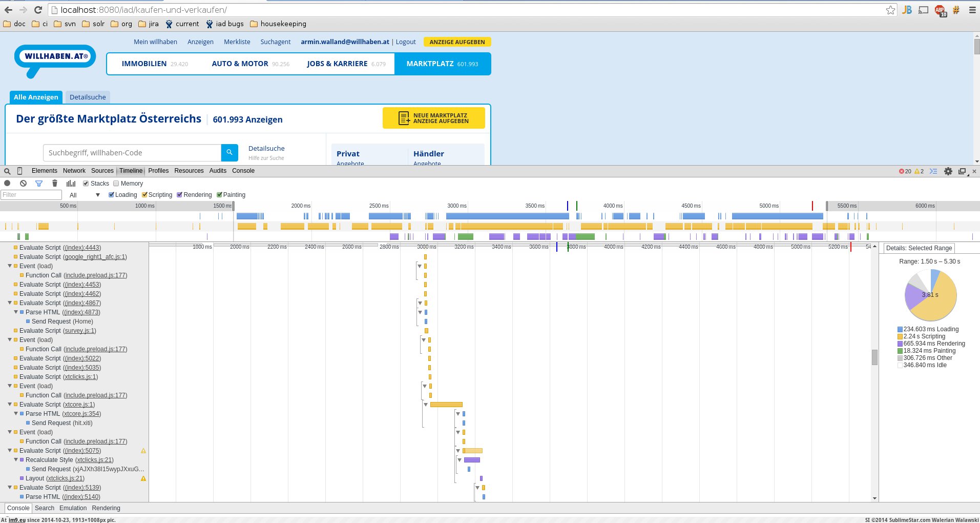This screenshot has height=523, width=980.
Task: Toggle device mode phone icon in DevTools
Action: [x=20, y=171]
